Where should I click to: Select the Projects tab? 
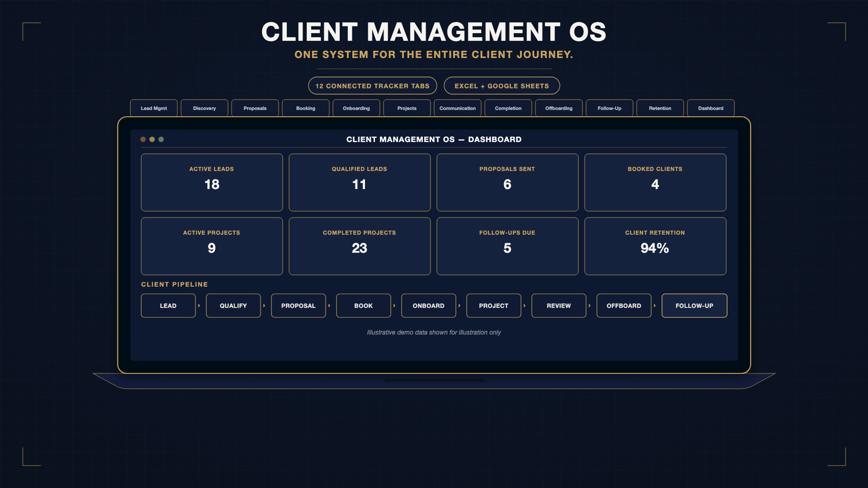(x=407, y=108)
